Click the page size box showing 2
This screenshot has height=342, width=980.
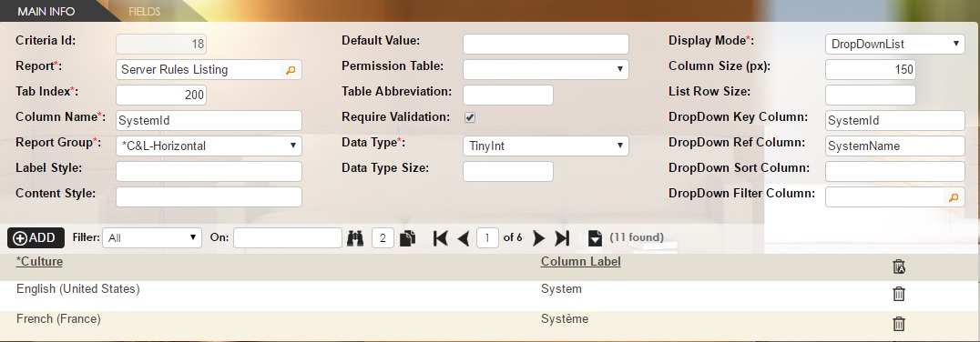coord(383,237)
